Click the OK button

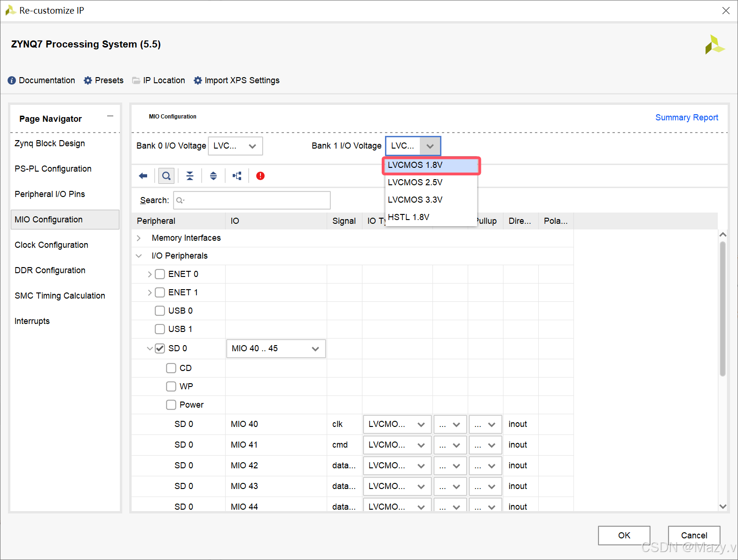tap(624, 536)
